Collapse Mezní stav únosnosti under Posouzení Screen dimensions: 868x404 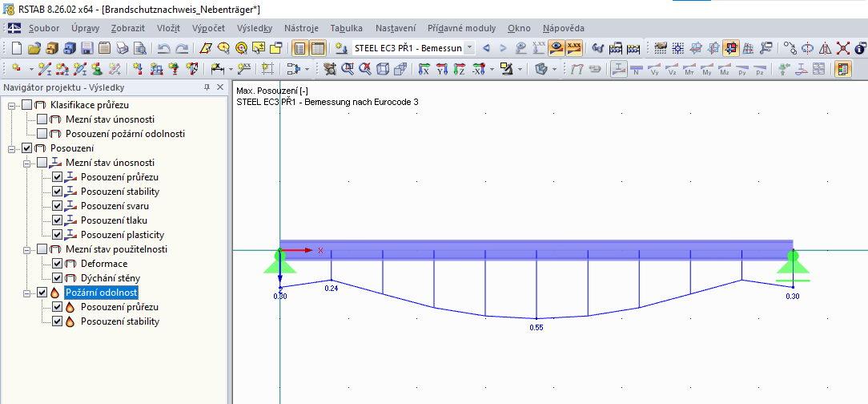tap(27, 163)
